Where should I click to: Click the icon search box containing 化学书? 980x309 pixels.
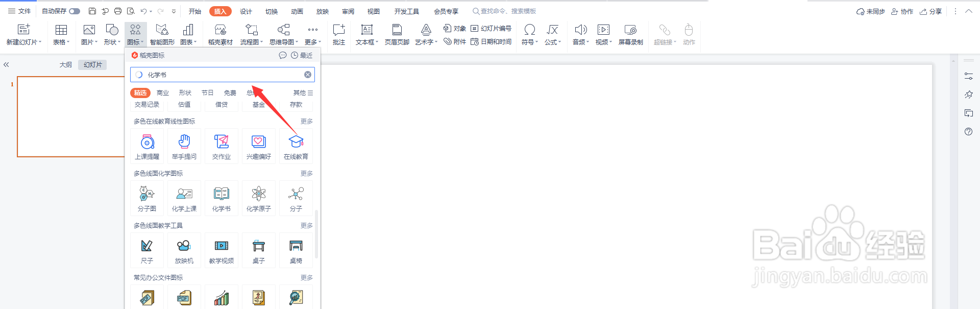pyautogui.click(x=223, y=75)
